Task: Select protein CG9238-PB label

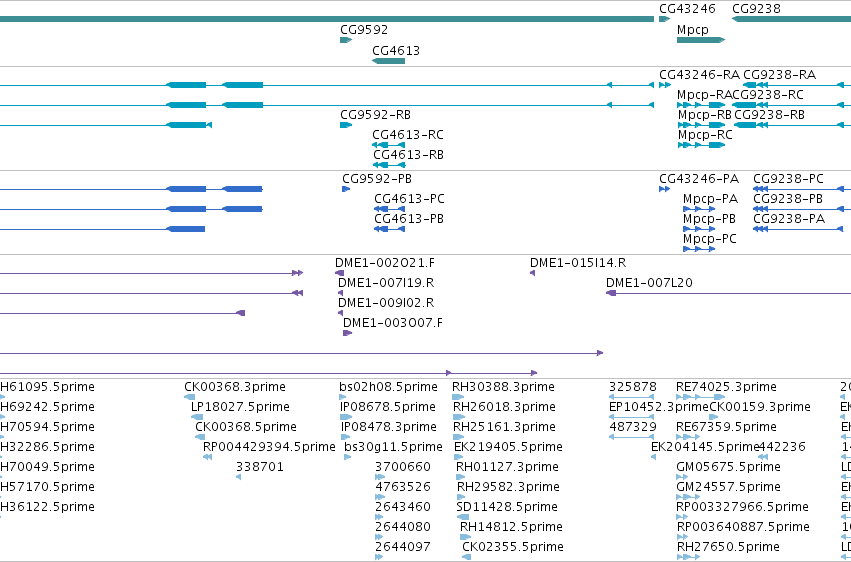Action: point(788,199)
